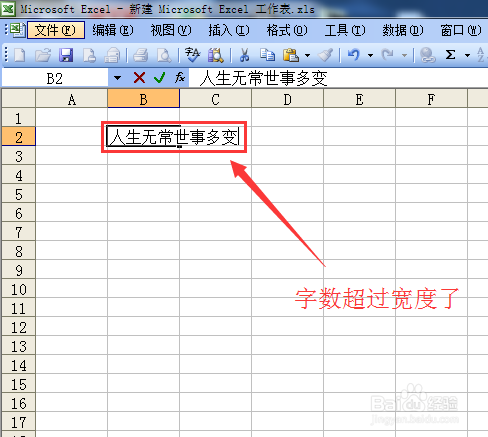Image resolution: width=488 pixels, height=437 pixels.
Task: Click the Copy icon
Action: click(267, 55)
